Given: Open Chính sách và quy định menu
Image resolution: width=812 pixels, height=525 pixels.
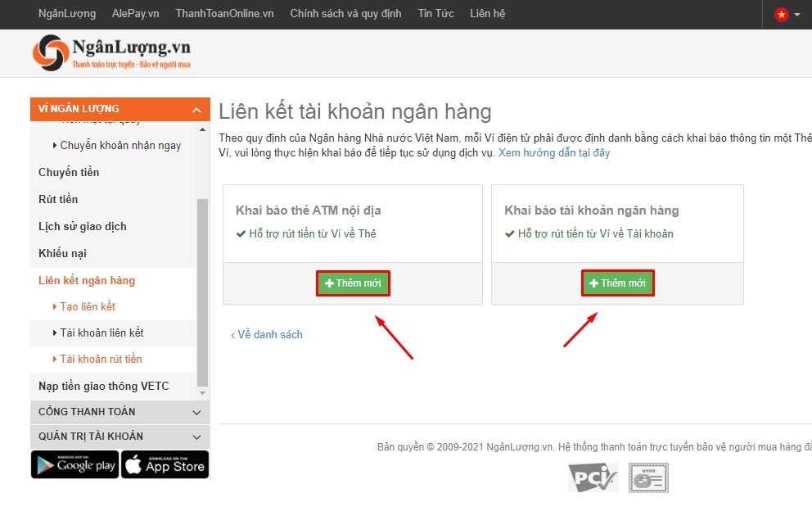Looking at the screenshot, I should 345,13.
